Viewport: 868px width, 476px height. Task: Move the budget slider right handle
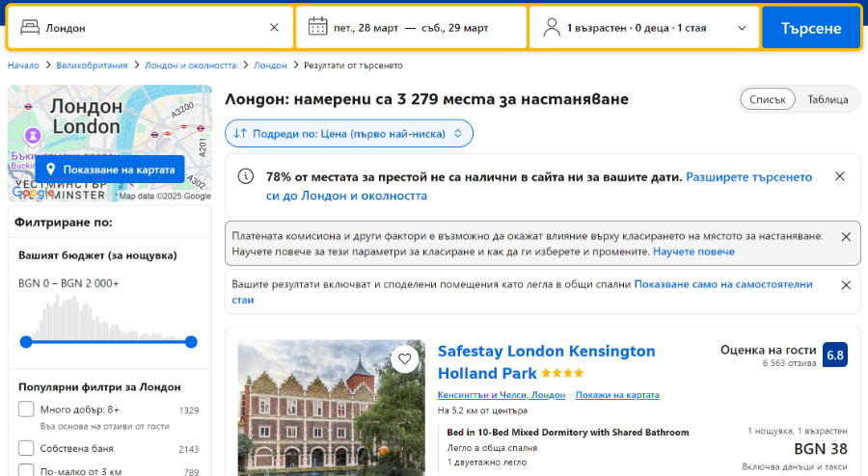pyautogui.click(x=191, y=342)
